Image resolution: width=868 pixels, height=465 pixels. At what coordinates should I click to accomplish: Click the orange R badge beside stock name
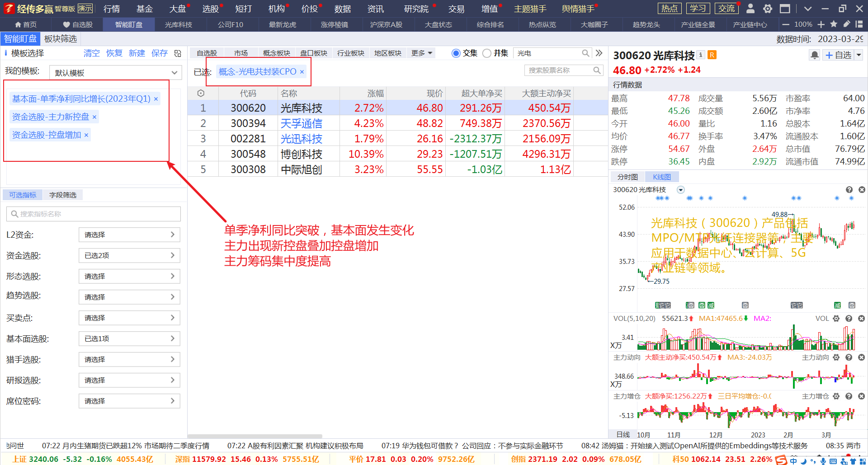point(712,55)
